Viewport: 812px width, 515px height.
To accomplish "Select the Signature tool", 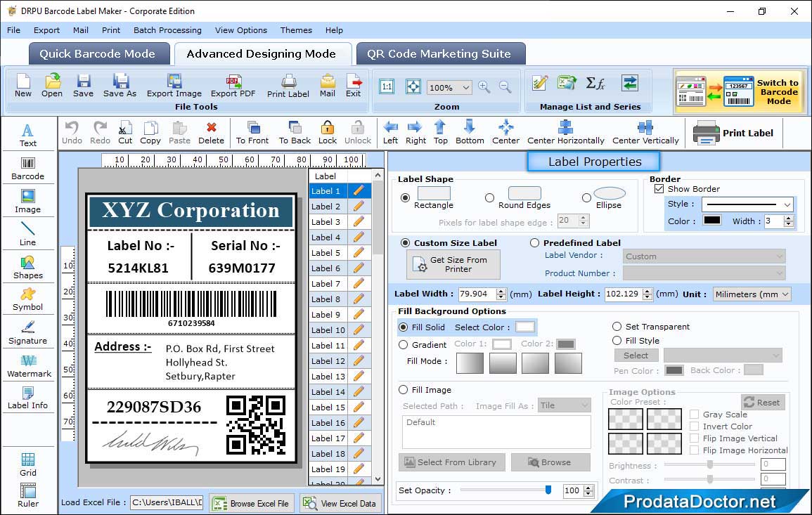I will (28, 333).
